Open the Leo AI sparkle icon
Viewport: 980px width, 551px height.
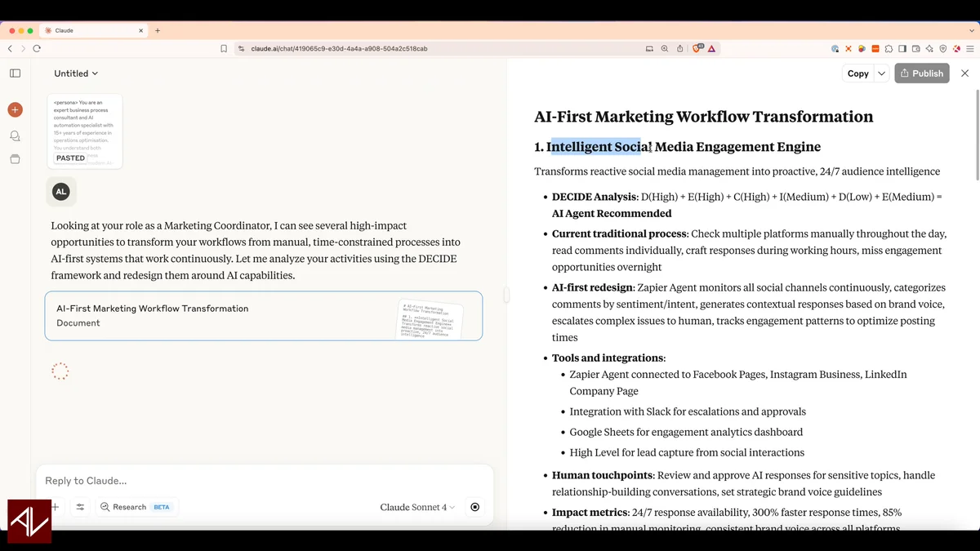[x=929, y=49]
